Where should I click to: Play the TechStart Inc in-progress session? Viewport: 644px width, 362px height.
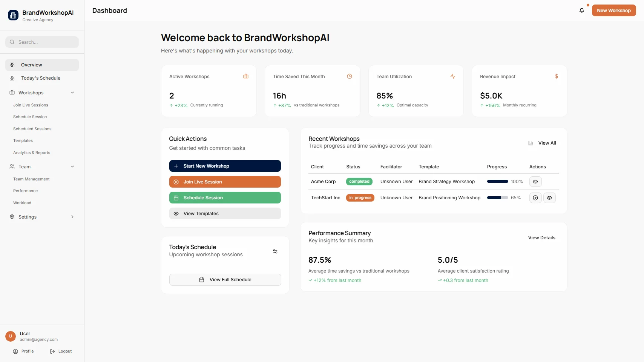(535, 198)
